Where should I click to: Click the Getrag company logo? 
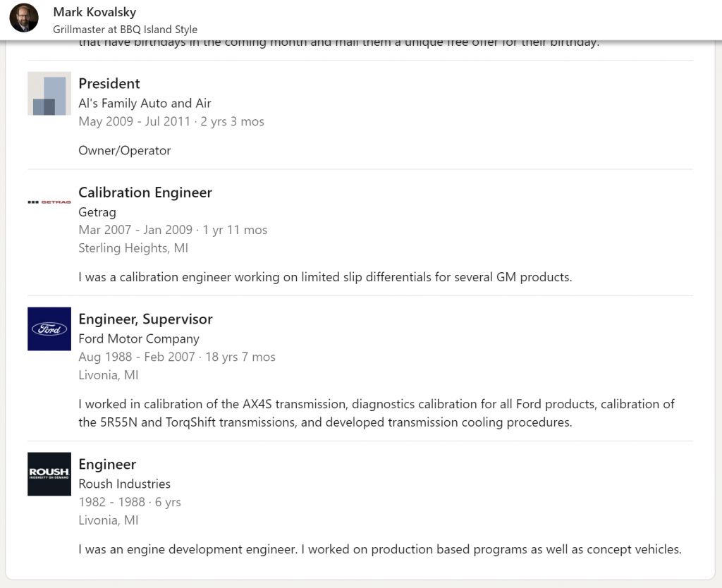49,202
